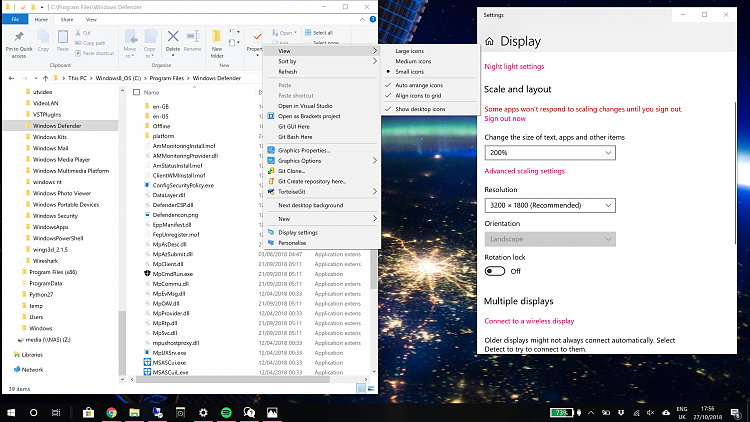Viewport: 750px width, 422px height.
Task: Click battery 73% tray indicator
Action: pyautogui.click(x=562, y=412)
